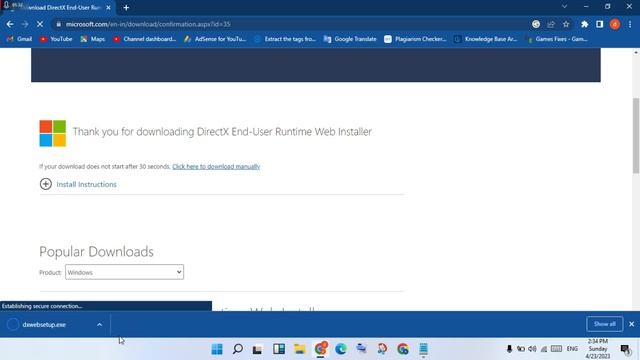Click the address bar URL

[x=148, y=24]
